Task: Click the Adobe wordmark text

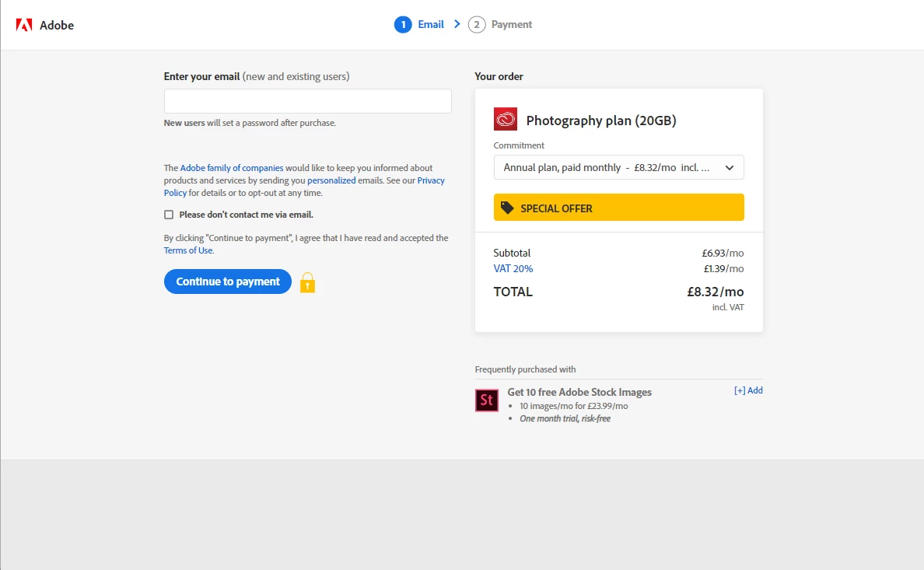Action: (57, 26)
